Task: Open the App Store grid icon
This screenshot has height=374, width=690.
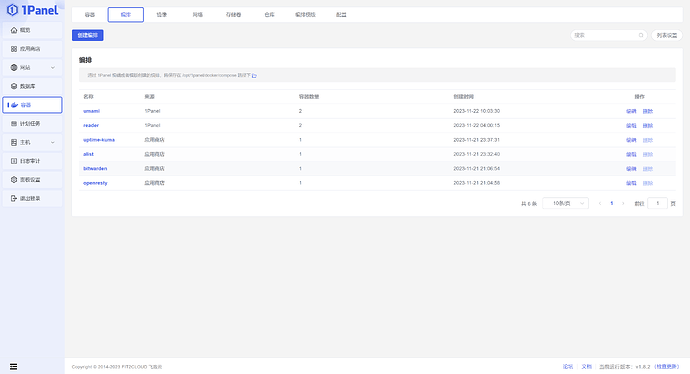Action: click(x=14, y=49)
